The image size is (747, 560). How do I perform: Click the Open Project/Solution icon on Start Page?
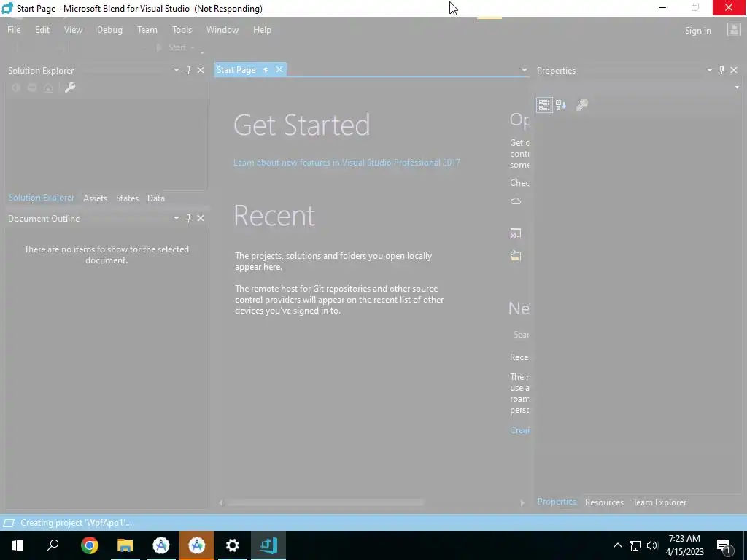(x=516, y=233)
